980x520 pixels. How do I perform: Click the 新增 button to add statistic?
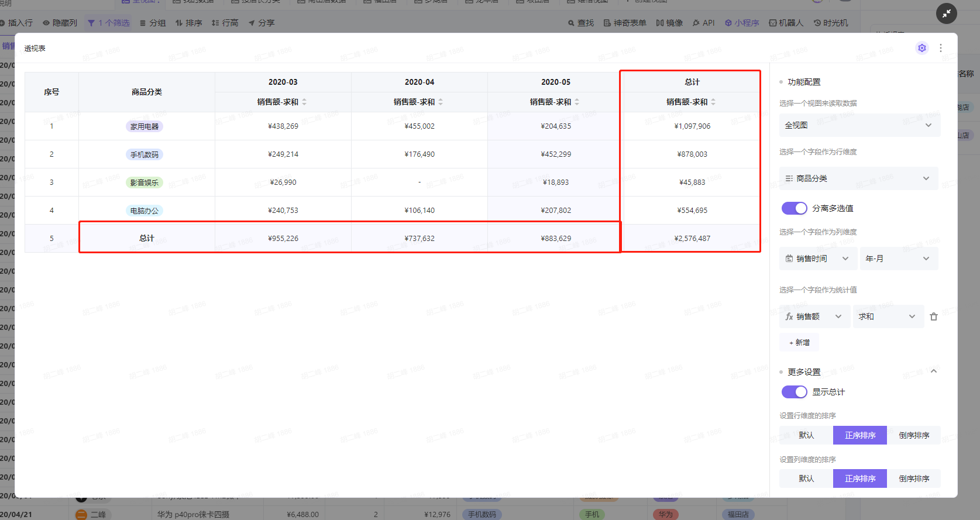(x=799, y=343)
